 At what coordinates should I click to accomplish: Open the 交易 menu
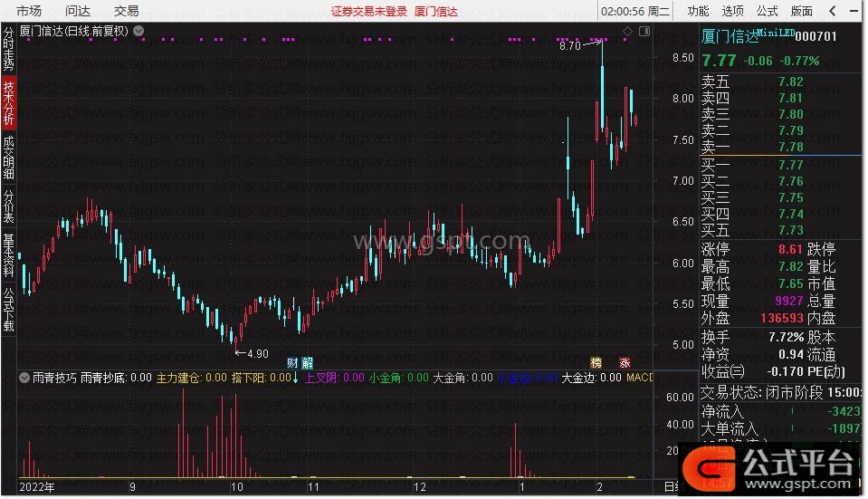(126, 11)
